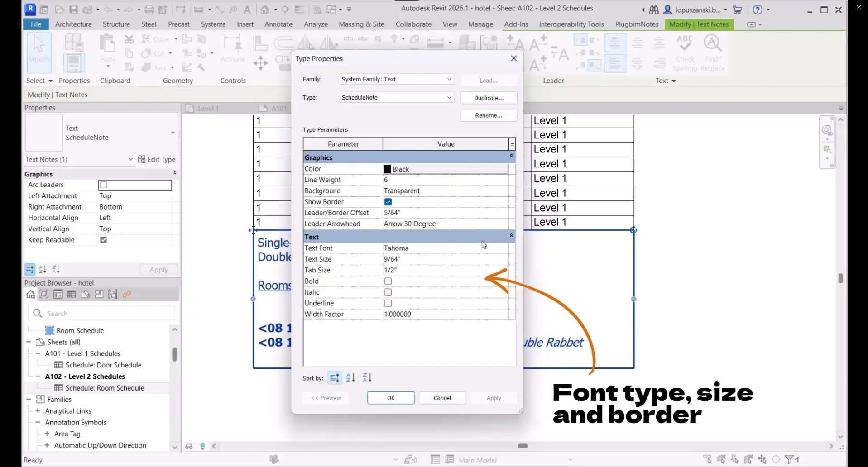Collapse the Text group in Type Properties dialog
This screenshot has height=467, width=868.
coord(511,236)
